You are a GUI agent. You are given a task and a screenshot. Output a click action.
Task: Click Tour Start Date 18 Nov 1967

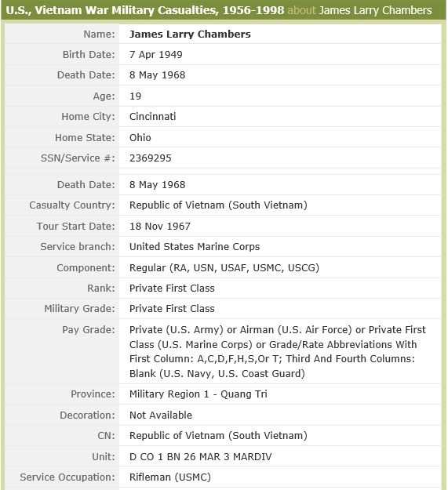point(160,227)
